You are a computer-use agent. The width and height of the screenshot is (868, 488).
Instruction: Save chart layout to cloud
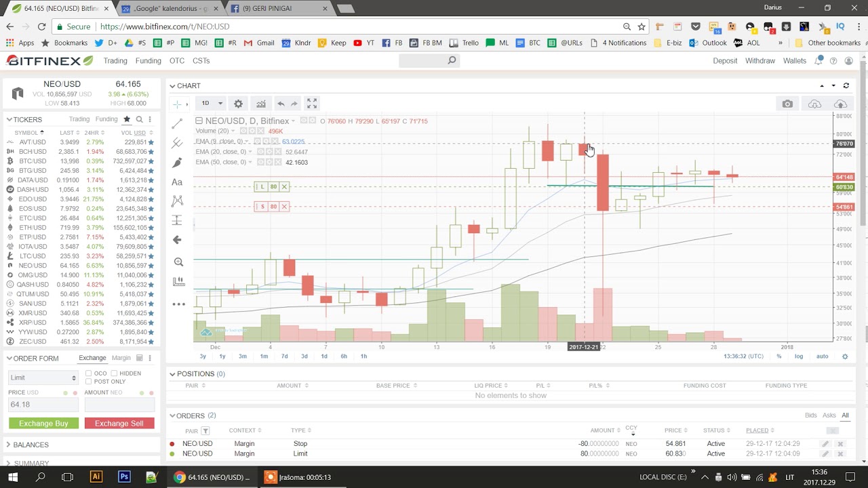840,104
